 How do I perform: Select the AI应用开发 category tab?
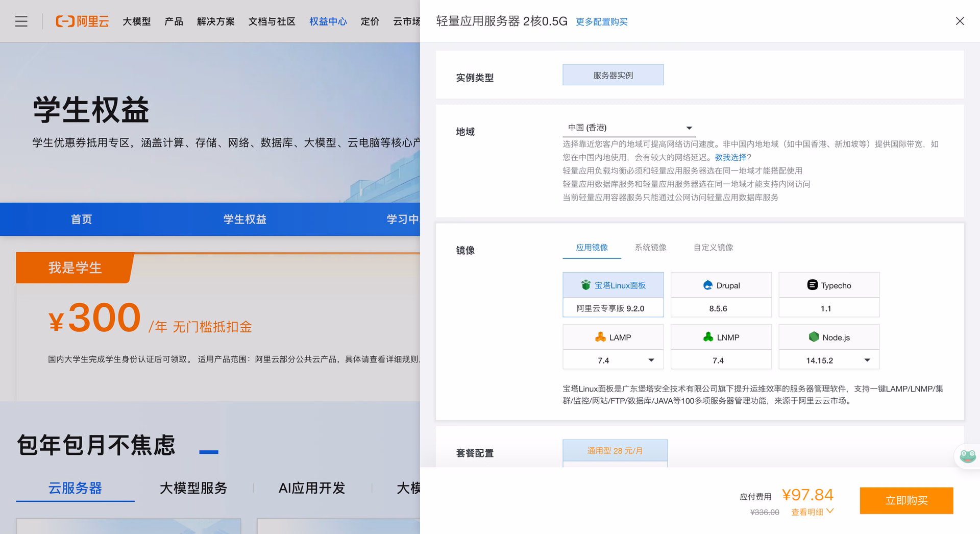coord(312,488)
